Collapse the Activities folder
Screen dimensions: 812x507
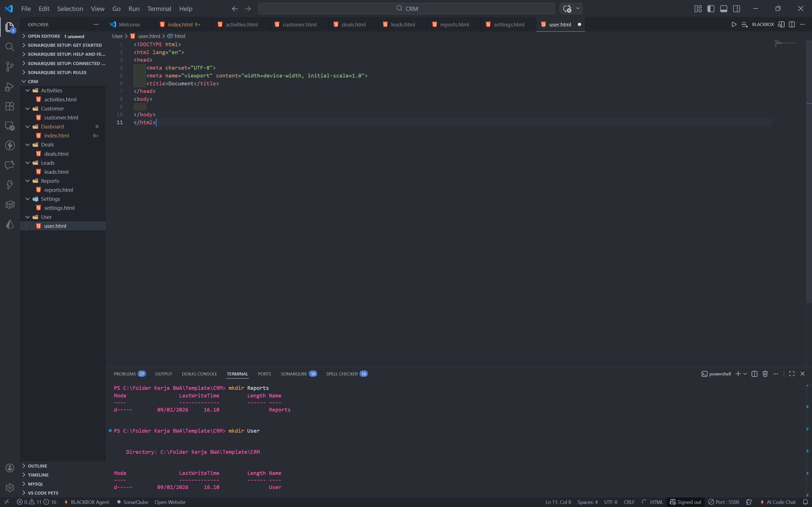coord(28,90)
